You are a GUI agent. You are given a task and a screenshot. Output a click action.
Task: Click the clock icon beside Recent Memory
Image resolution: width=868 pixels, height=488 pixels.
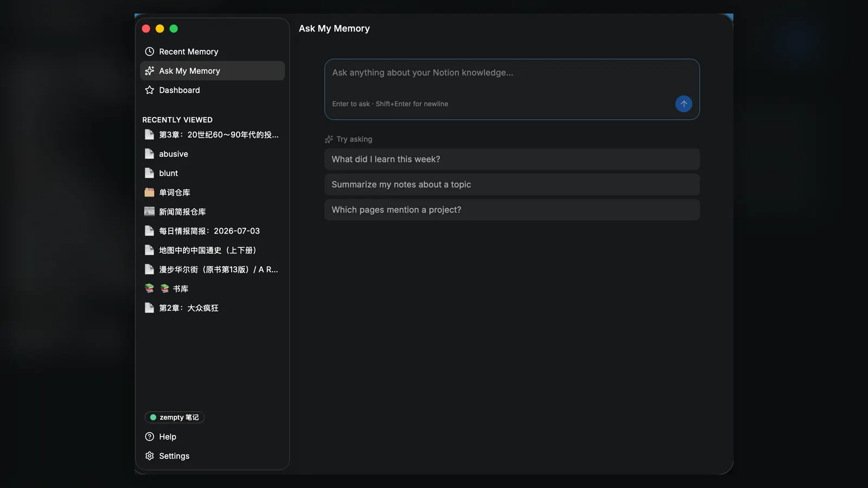click(x=150, y=52)
